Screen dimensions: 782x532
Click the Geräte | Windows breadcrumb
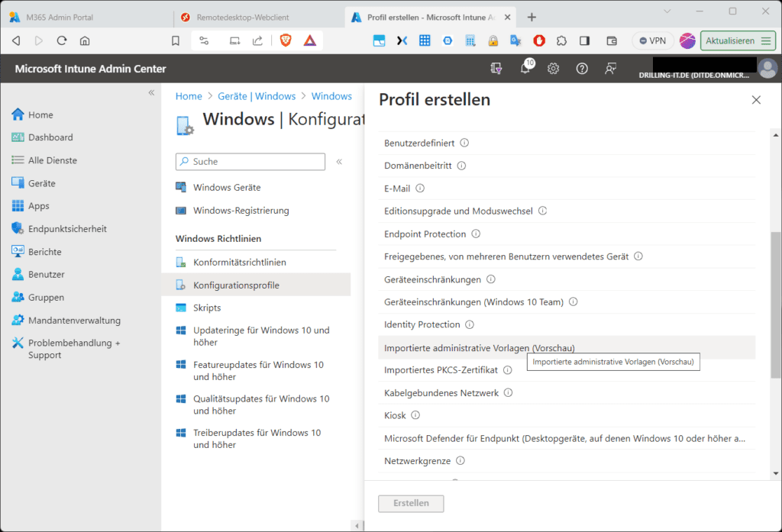pyautogui.click(x=257, y=96)
